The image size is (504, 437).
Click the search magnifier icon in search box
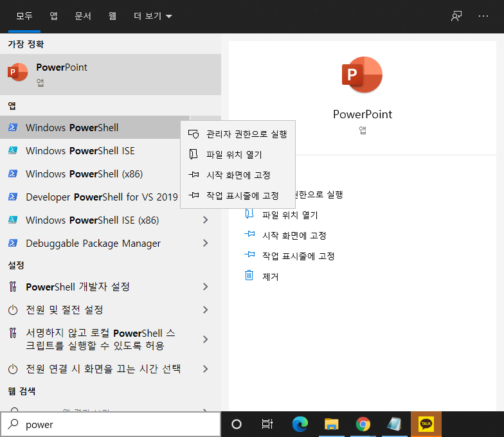[x=13, y=424]
